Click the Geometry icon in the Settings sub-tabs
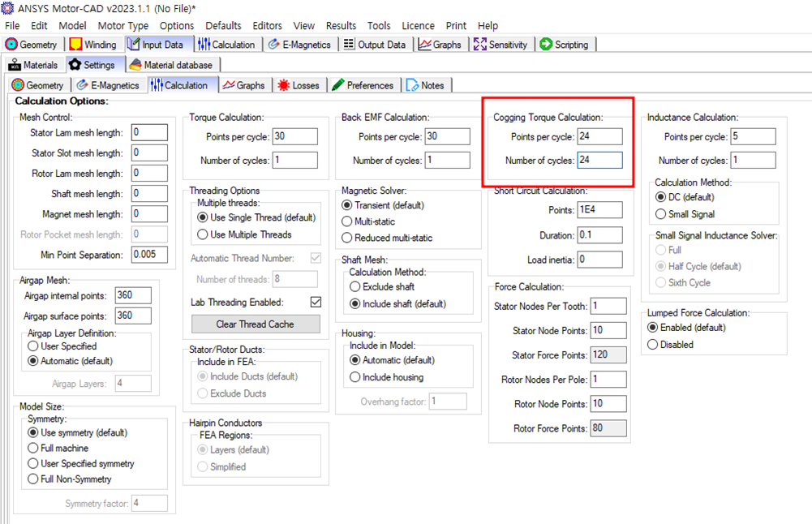This screenshot has width=812, height=524. point(18,85)
